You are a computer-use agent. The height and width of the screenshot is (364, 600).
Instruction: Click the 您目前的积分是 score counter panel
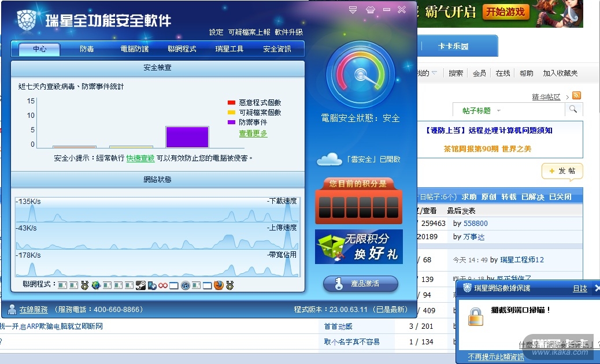pos(359,200)
